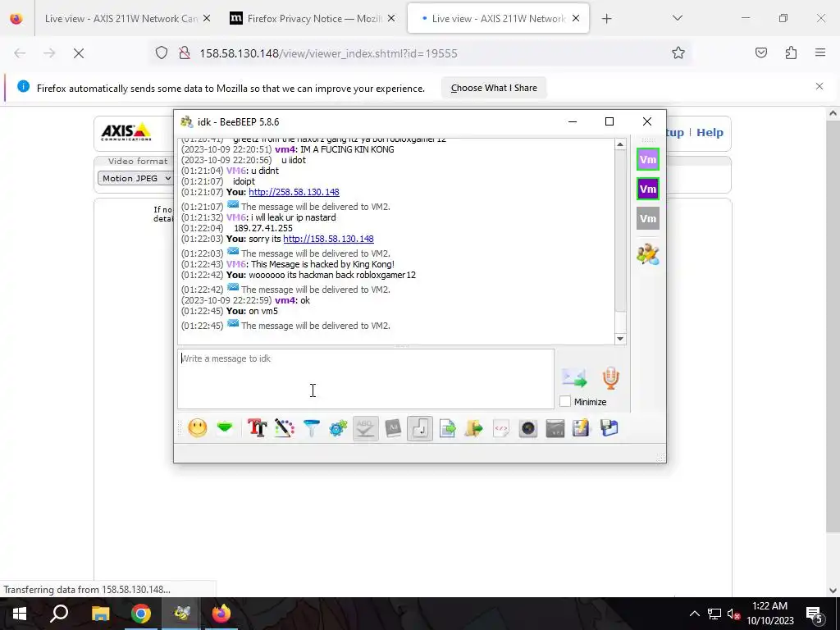This screenshot has width=840, height=630.
Task: Select the light purple Vm member avatar
Action: coord(648,160)
